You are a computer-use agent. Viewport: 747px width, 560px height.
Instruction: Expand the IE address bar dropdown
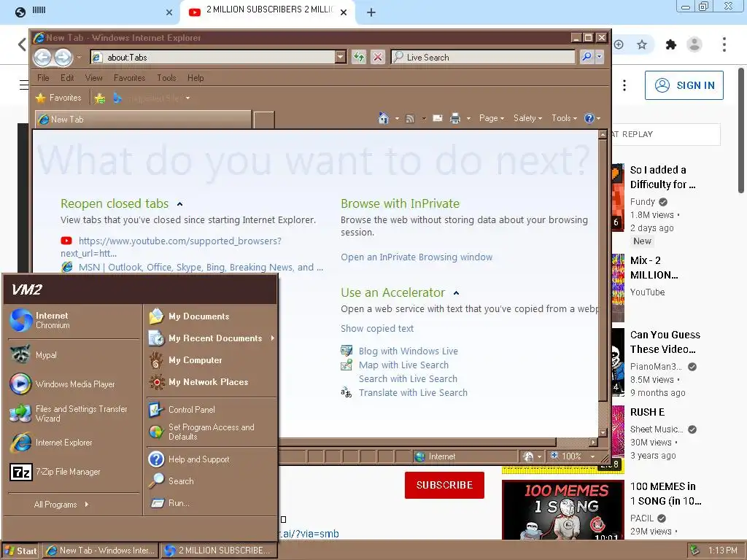(x=340, y=57)
